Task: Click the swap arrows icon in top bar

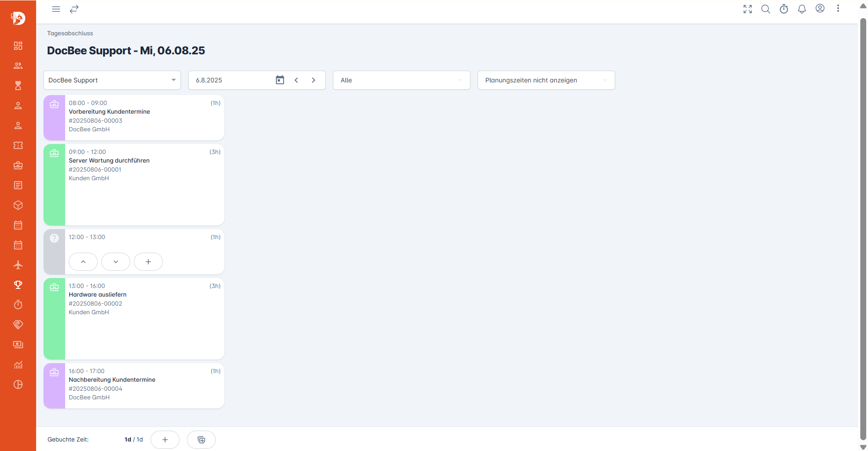Action: pos(74,9)
